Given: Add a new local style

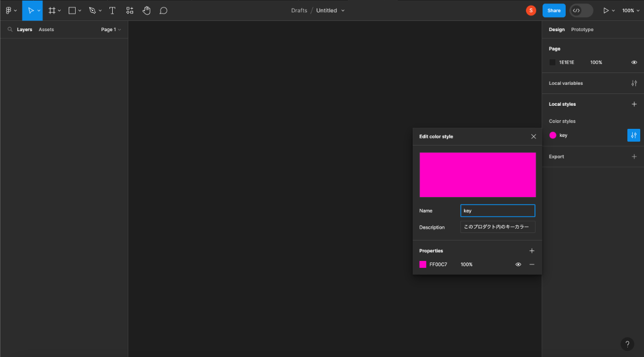Looking at the screenshot, I should click(x=634, y=104).
